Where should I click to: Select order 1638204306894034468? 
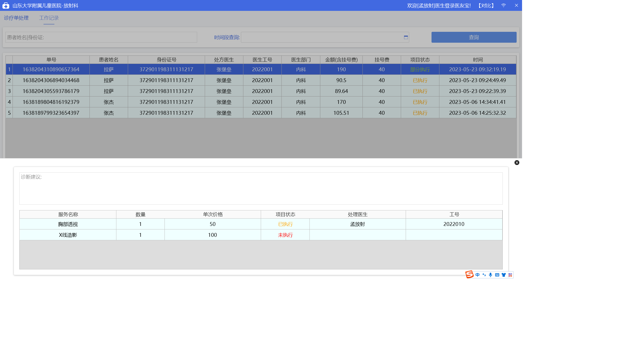[261, 80]
